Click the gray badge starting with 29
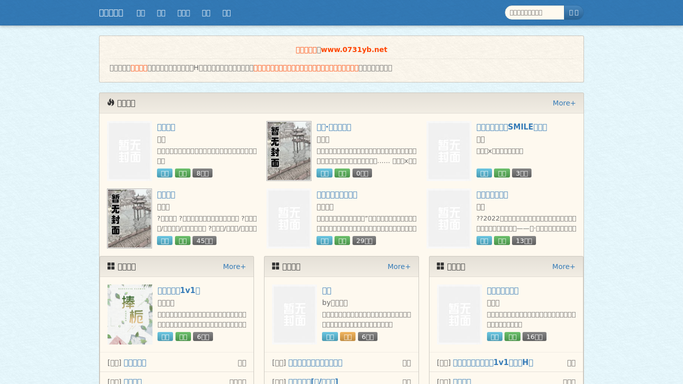 pyautogui.click(x=364, y=241)
